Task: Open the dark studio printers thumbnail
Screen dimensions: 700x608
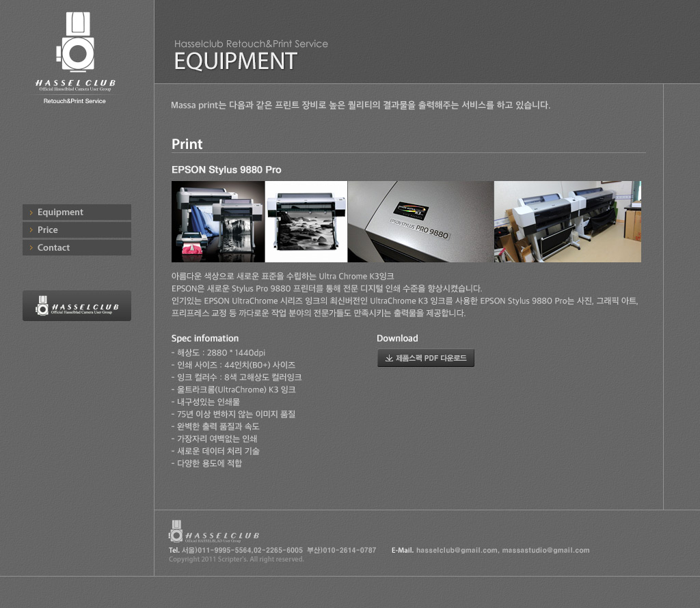Action: coord(217,221)
